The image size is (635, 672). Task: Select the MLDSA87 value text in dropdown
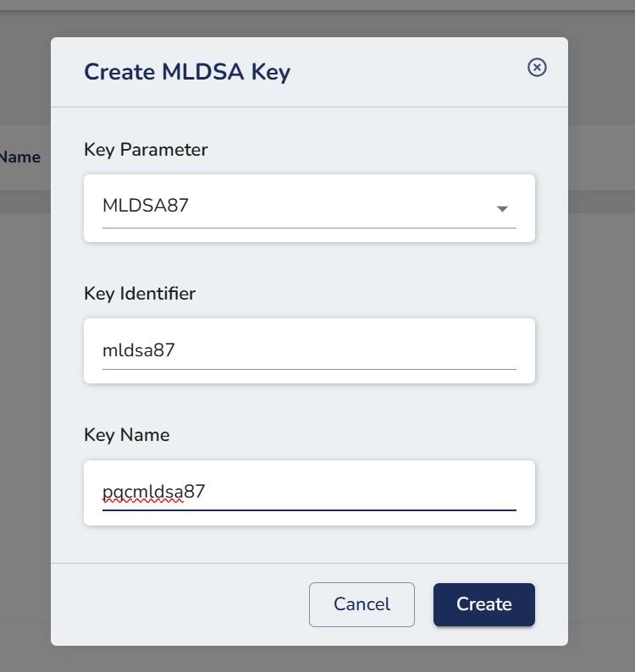(x=146, y=206)
